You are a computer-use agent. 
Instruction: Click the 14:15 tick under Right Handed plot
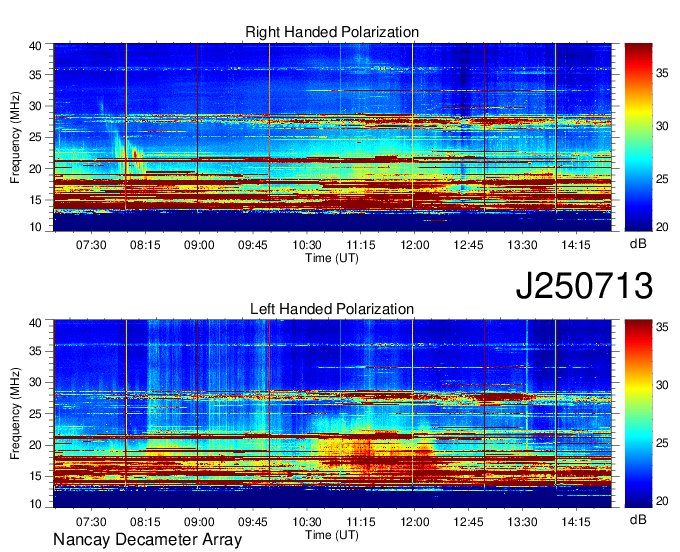tap(576, 245)
